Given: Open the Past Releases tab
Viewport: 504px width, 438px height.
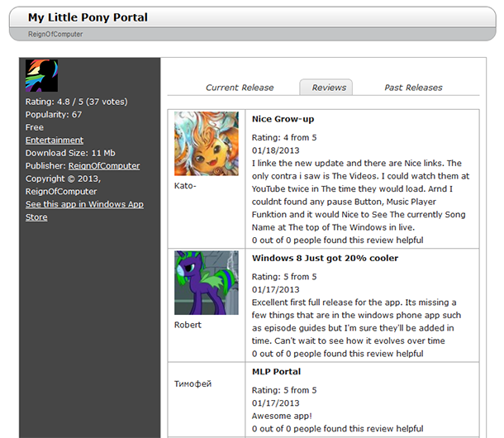Looking at the screenshot, I should [413, 88].
